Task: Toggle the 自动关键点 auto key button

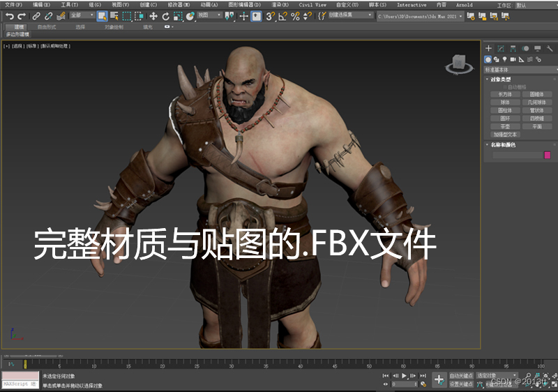Action: pyautogui.click(x=461, y=376)
